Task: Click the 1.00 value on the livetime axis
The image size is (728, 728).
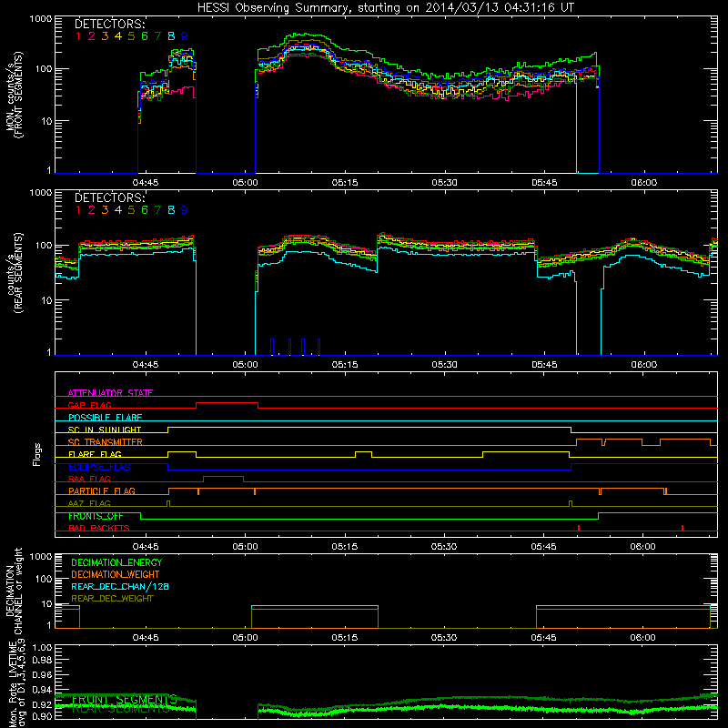Action: (x=42, y=648)
